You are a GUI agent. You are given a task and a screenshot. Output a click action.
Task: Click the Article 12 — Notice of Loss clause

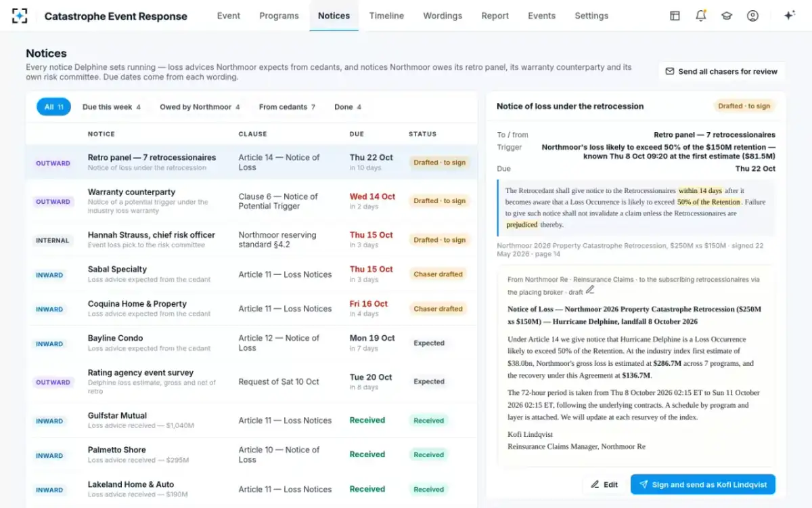tap(279, 343)
